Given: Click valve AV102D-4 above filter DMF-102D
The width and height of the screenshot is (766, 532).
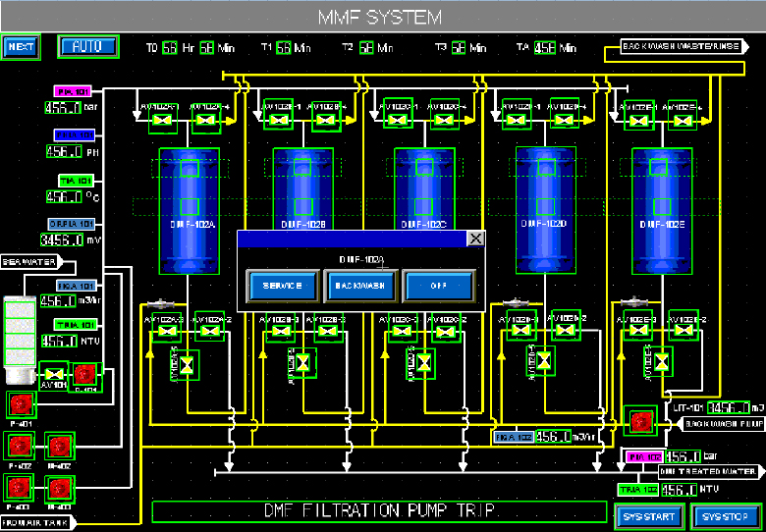Looking at the screenshot, I should tap(564, 120).
